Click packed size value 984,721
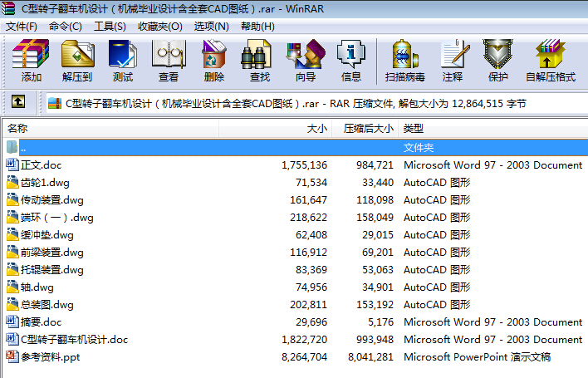 tap(375, 165)
